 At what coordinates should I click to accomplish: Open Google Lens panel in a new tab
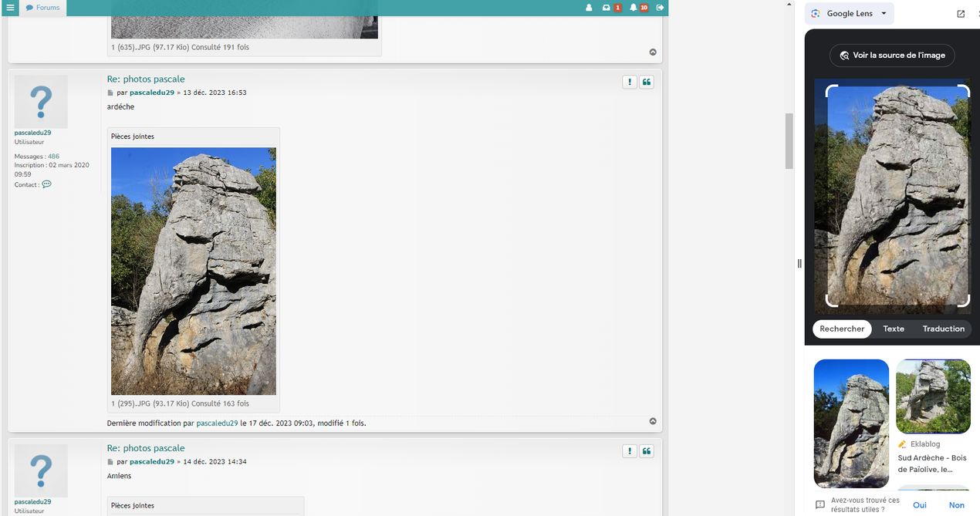coord(961,14)
